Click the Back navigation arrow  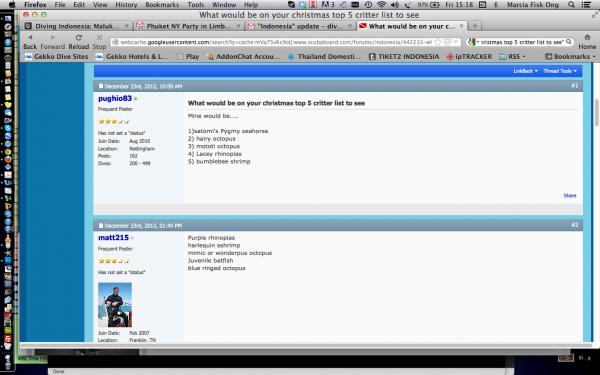(x=30, y=38)
